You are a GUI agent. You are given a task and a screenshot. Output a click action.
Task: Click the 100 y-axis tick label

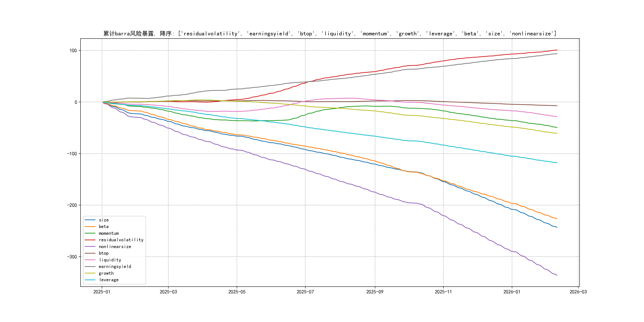click(73, 50)
